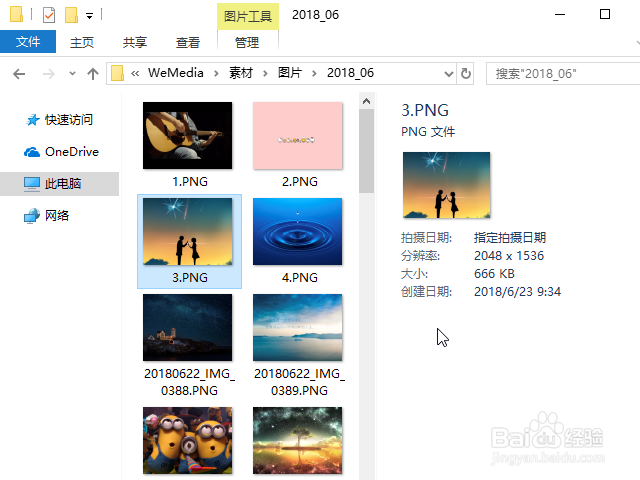Expand chevron after 图片 breadcrumb

click(x=314, y=73)
